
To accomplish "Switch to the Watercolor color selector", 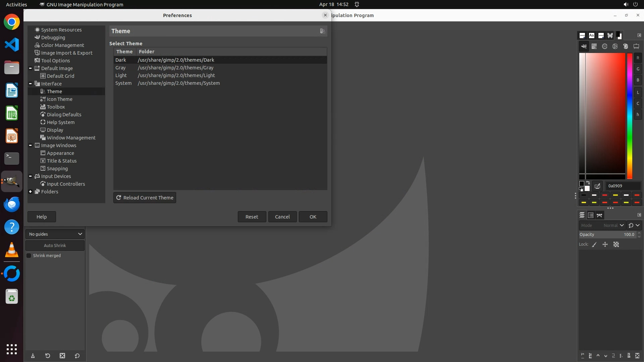I will [604, 47].
